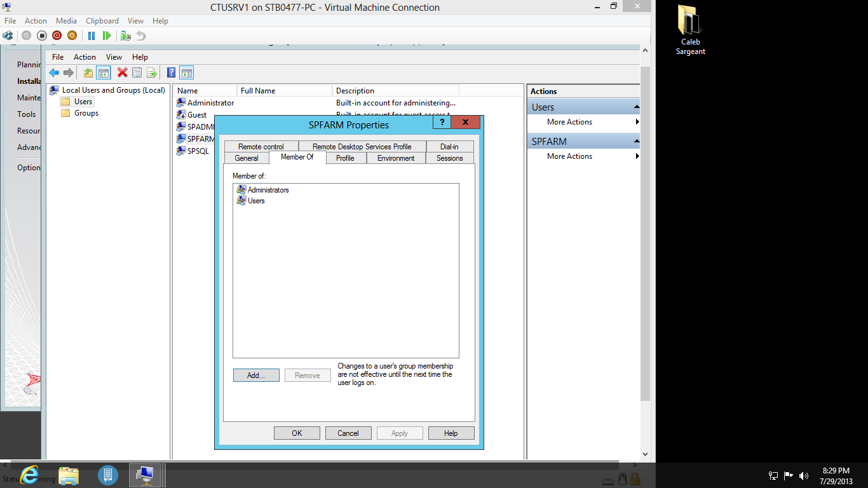Select Groups folder in console tree
868x488 pixels.
tap(79, 113)
